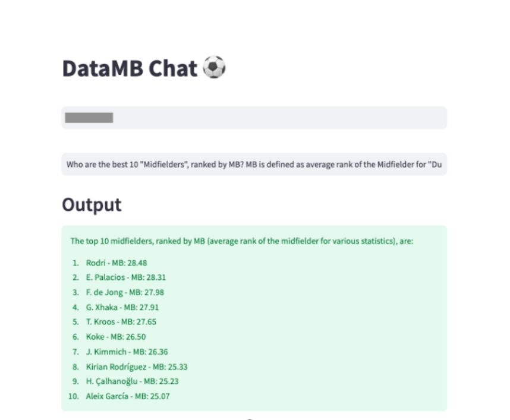Screen dimensions: 510x420
Task: Click the soccer ball emoji icon
Action: (x=214, y=67)
